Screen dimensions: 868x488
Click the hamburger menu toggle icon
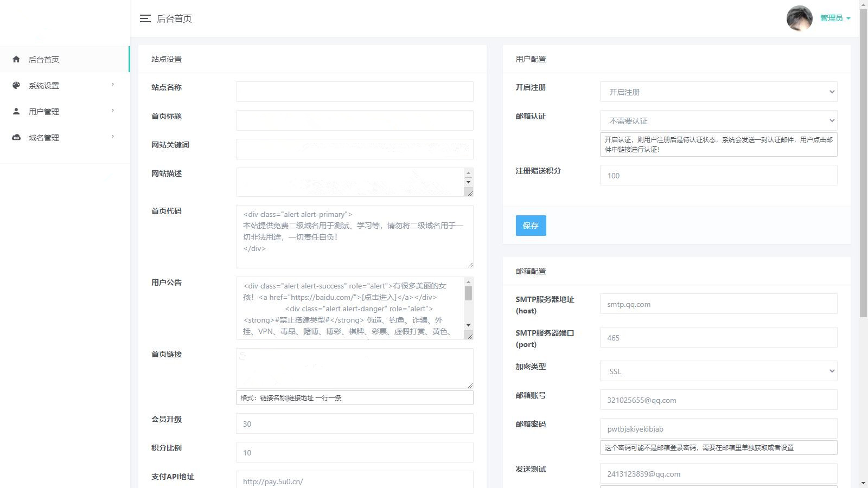[x=145, y=18]
